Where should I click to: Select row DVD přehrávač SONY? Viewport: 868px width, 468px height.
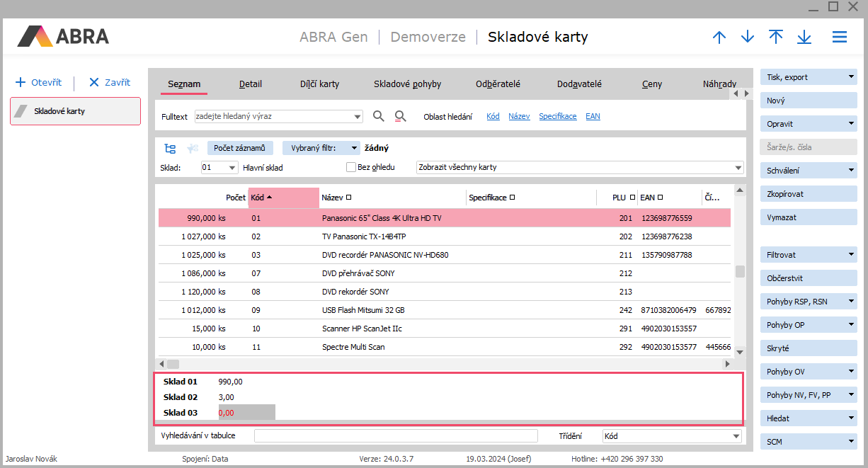pos(445,273)
